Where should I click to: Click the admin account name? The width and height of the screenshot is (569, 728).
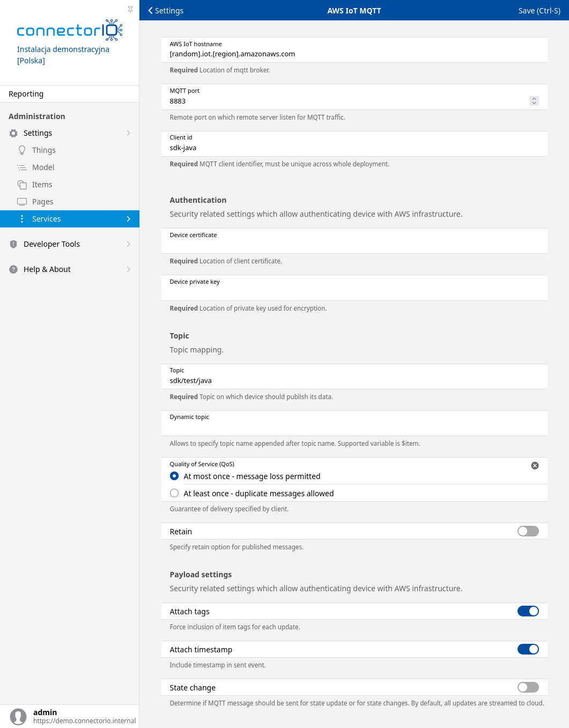pyautogui.click(x=45, y=712)
